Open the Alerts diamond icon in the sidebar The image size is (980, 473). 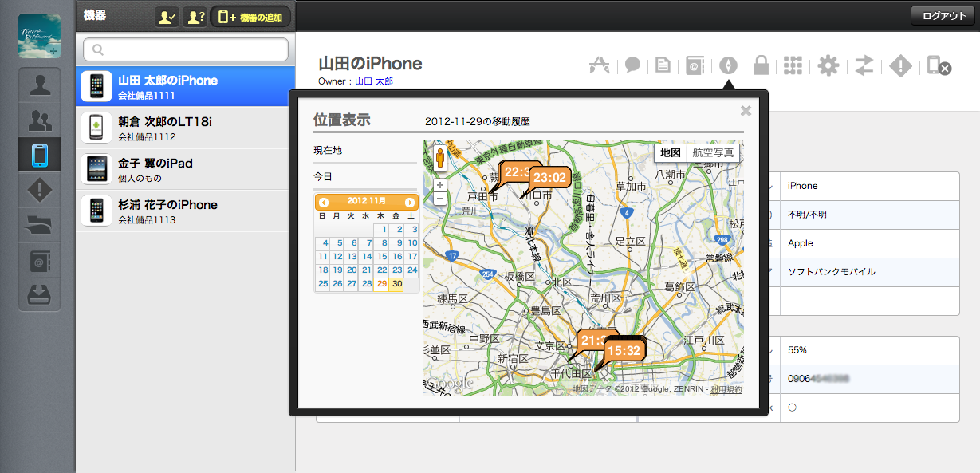click(39, 190)
